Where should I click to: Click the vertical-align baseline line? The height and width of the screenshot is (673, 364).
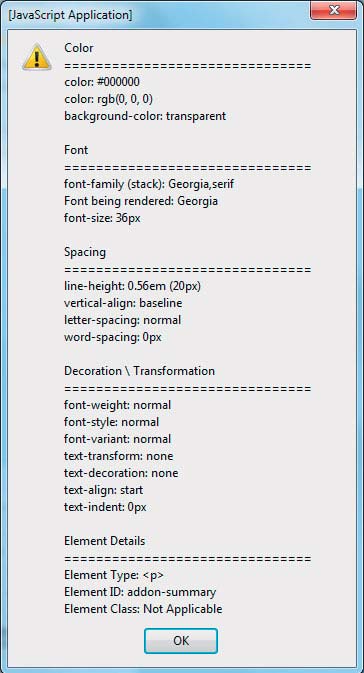point(123,303)
